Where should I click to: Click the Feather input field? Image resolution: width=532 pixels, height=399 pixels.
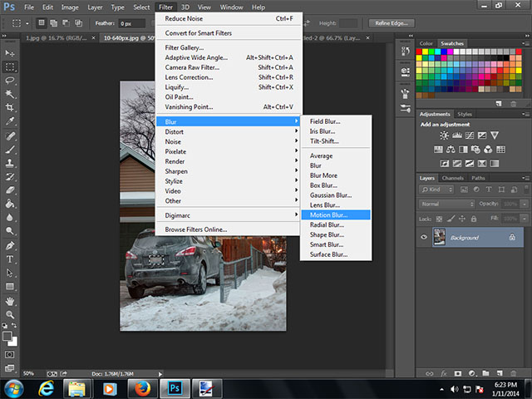pyautogui.click(x=132, y=23)
